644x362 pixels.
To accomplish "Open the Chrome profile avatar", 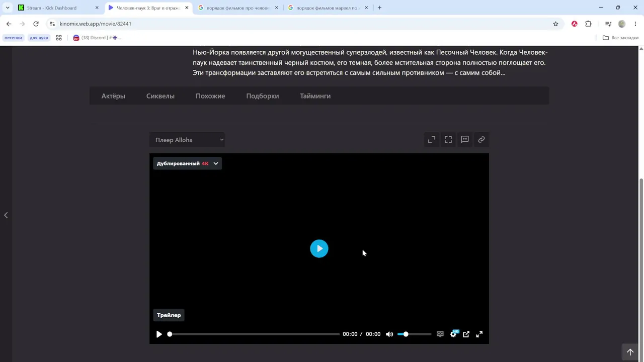I will pyautogui.click(x=622, y=24).
